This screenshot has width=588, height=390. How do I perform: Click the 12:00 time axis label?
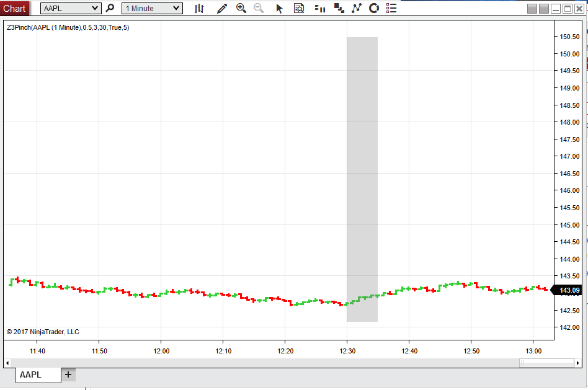point(161,351)
